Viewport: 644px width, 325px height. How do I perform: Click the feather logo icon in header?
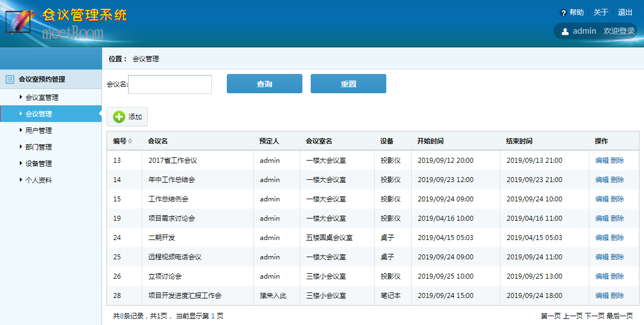(21, 22)
